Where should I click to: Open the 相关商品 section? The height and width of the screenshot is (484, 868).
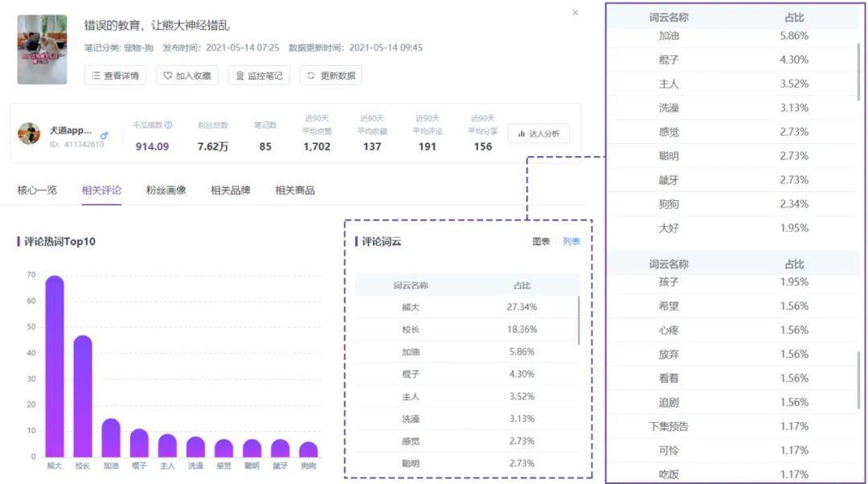297,191
